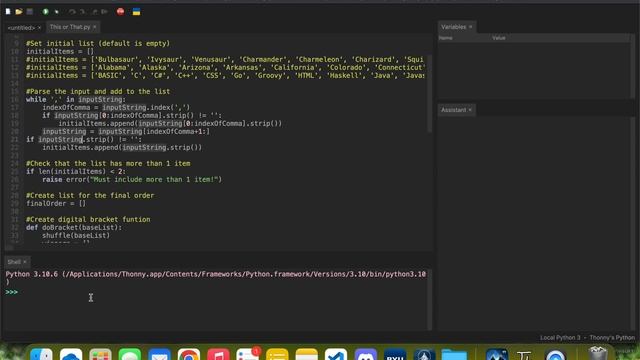Image resolution: width=640 pixels, height=360 pixels.
Task: Click the comment '#Set initial list (default is empty)'
Action: [x=98, y=43]
